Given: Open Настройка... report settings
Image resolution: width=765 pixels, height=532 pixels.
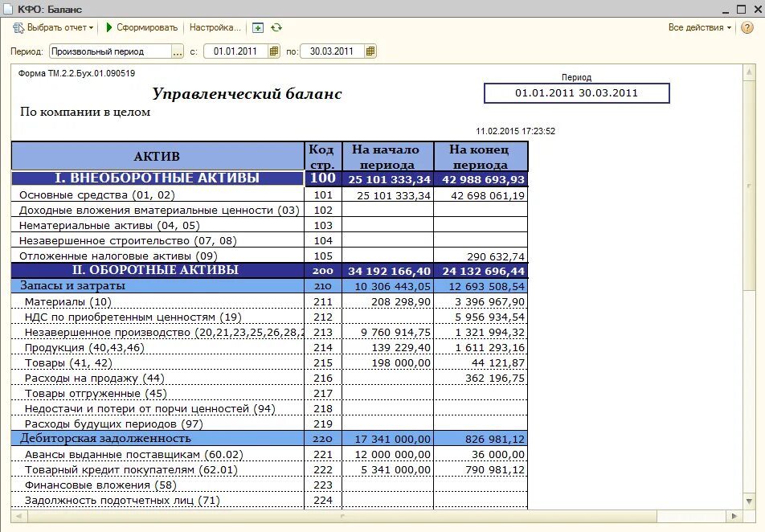Looking at the screenshot, I should [215, 28].
